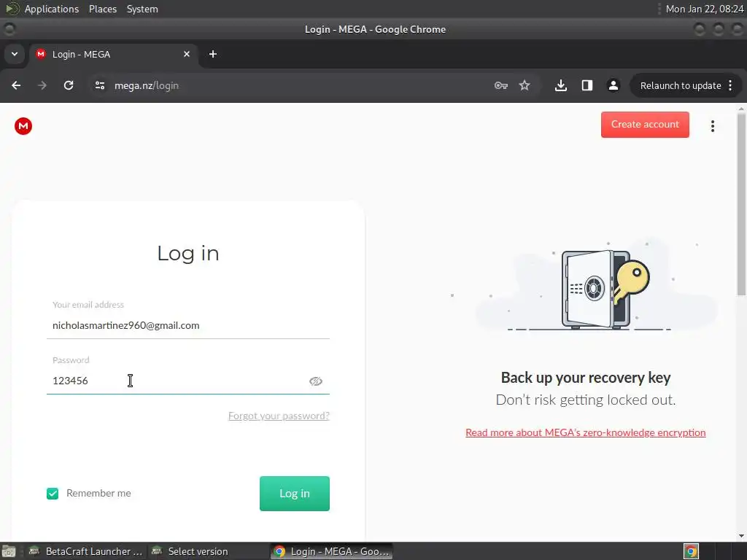Viewport: 747px width, 560px height.
Task: Click the Remember me label
Action: pos(98,494)
